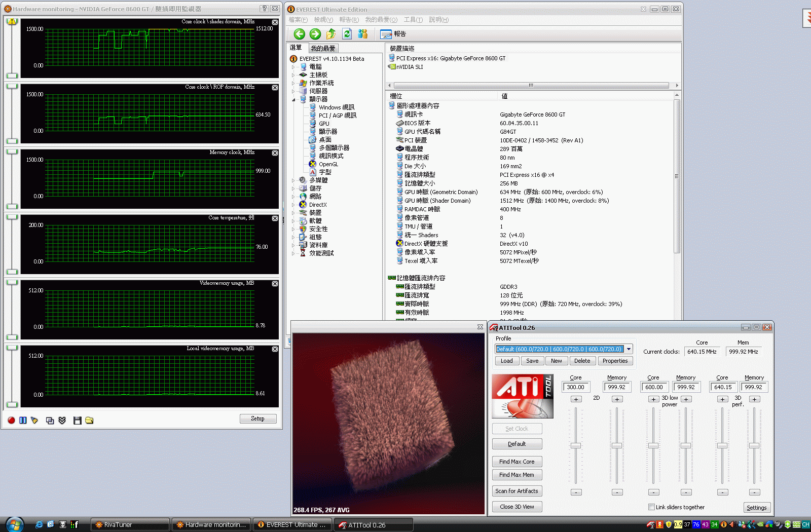Image resolution: width=811 pixels, height=532 pixels.
Task: Expand the 網路 tree node
Action: 293,197
